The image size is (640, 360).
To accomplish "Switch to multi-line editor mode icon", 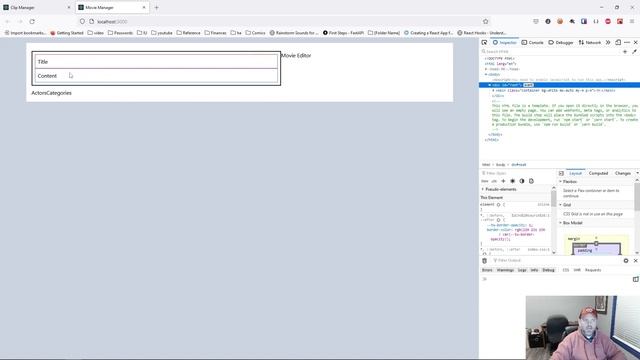I will (x=636, y=279).
